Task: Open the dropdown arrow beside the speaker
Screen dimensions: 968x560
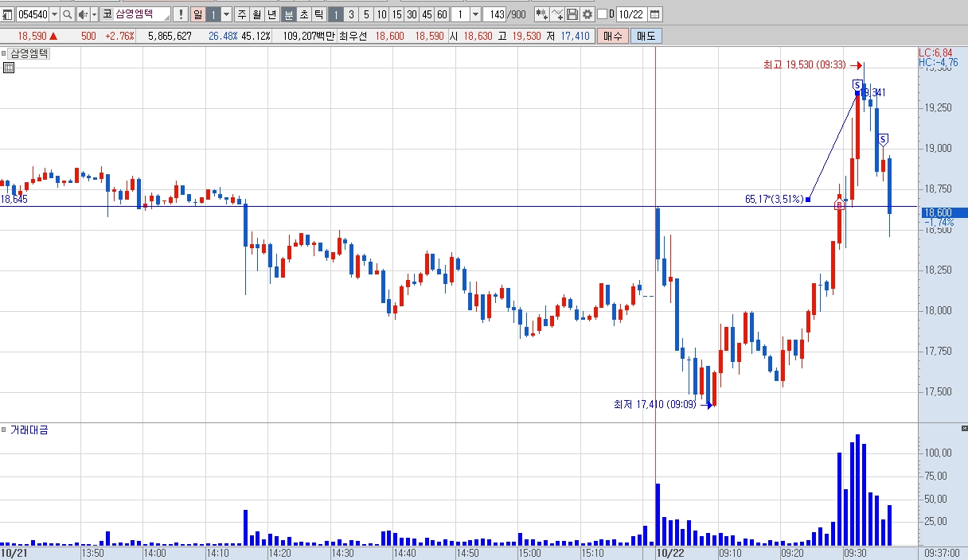Action: (94, 14)
